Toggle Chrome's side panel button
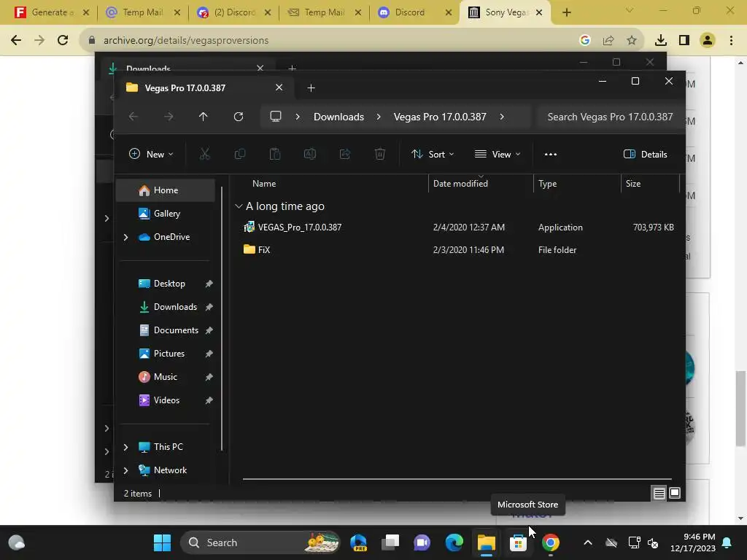747x560 pixels. pyautogui.click(x=684, y=41)
